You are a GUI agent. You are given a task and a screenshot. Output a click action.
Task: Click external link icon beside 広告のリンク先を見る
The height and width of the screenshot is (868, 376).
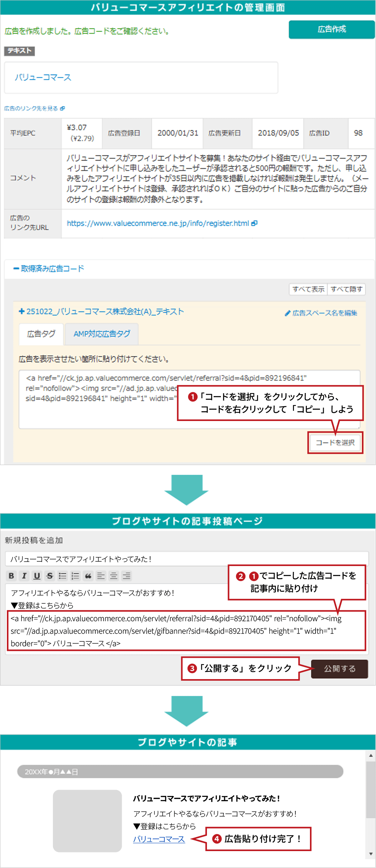click(62, 108)
